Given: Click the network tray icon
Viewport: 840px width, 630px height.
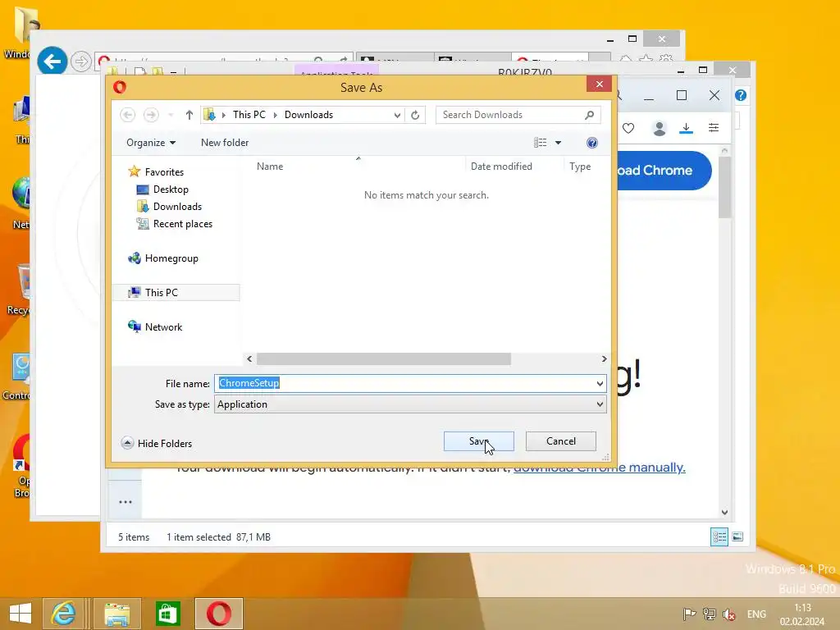Looking at the screenshot, I should click(x=710, y=614).
